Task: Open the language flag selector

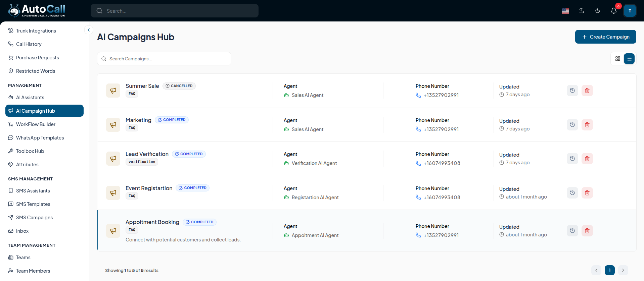Action: point(565,11)
